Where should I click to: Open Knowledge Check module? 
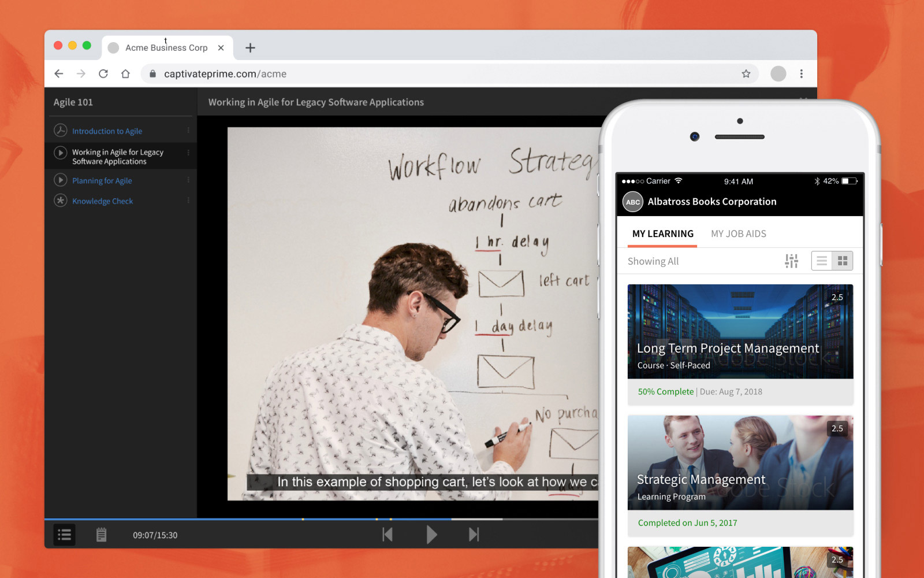pyautogui.click(x=103, y=201)
